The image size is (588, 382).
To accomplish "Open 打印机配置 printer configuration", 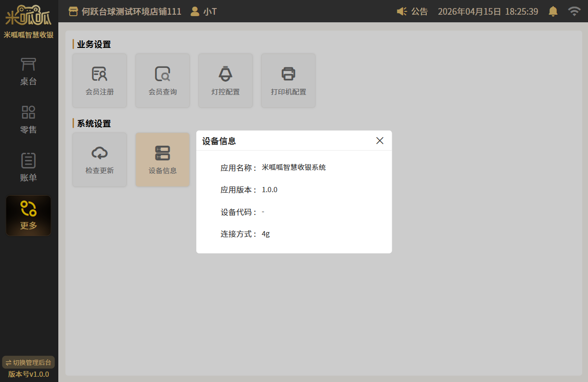I will click(288, 81).
